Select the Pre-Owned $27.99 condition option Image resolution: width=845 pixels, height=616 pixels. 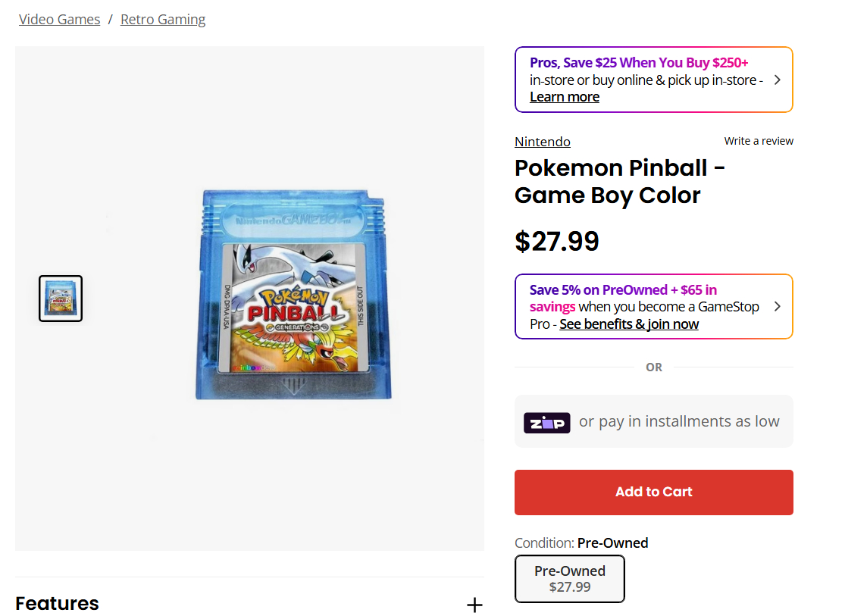pos(570,579)
